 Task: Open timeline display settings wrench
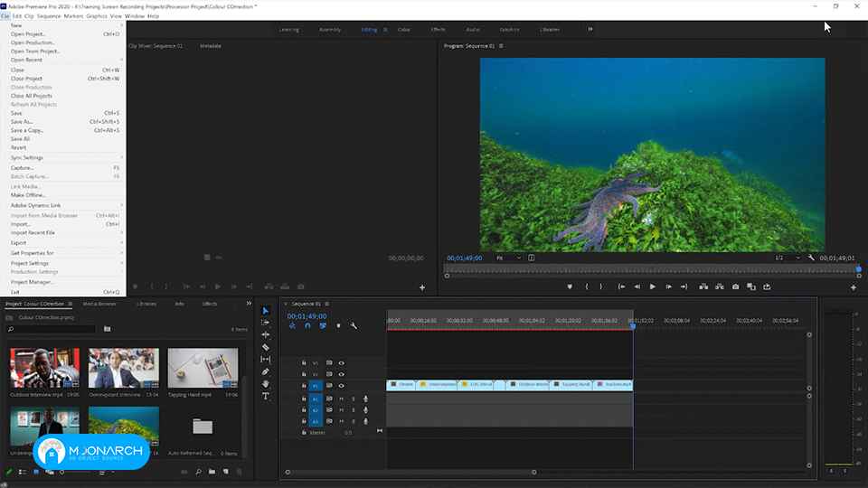(x=354, y=326)
